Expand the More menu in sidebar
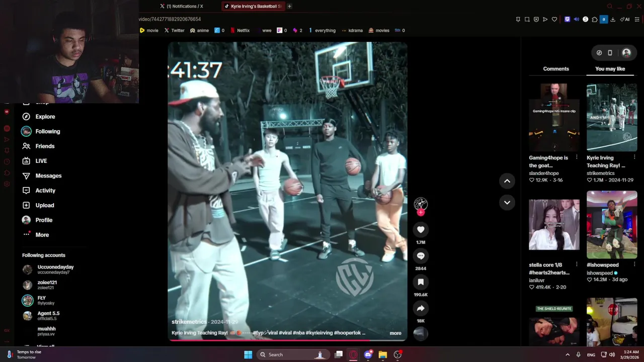644x362 pixels. 35,235
